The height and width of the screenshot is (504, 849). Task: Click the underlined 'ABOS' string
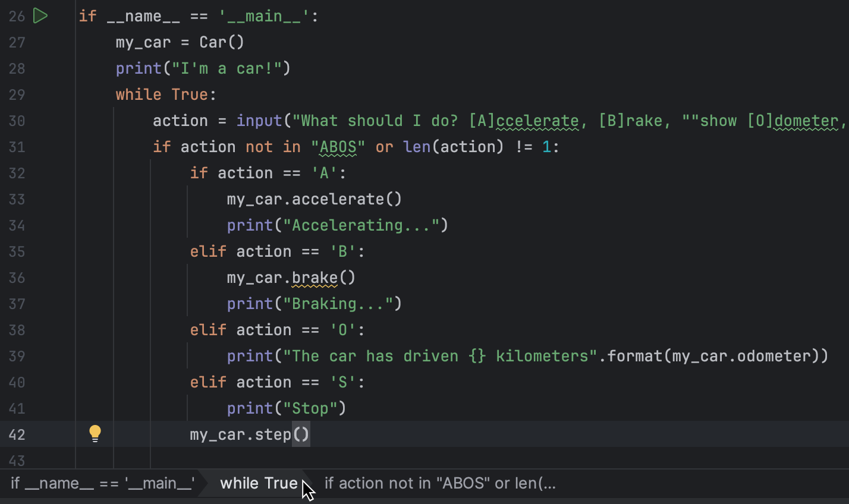(337, 147)
